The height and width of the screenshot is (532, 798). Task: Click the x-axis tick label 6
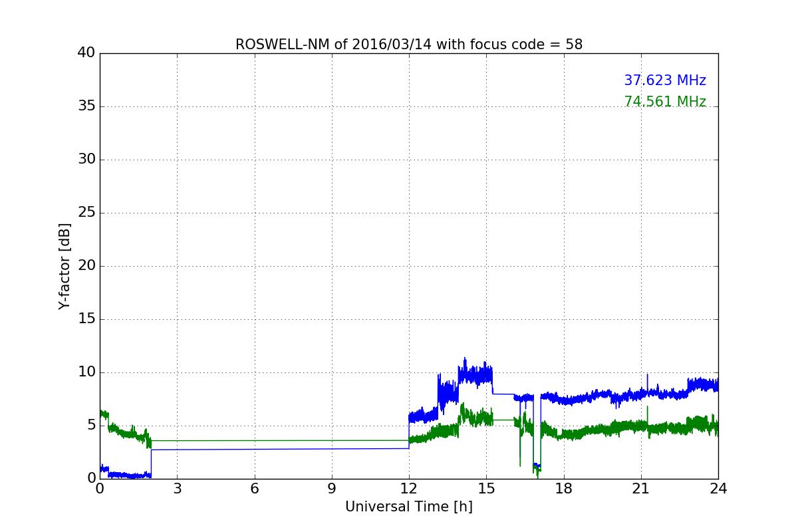coord(254,489)
